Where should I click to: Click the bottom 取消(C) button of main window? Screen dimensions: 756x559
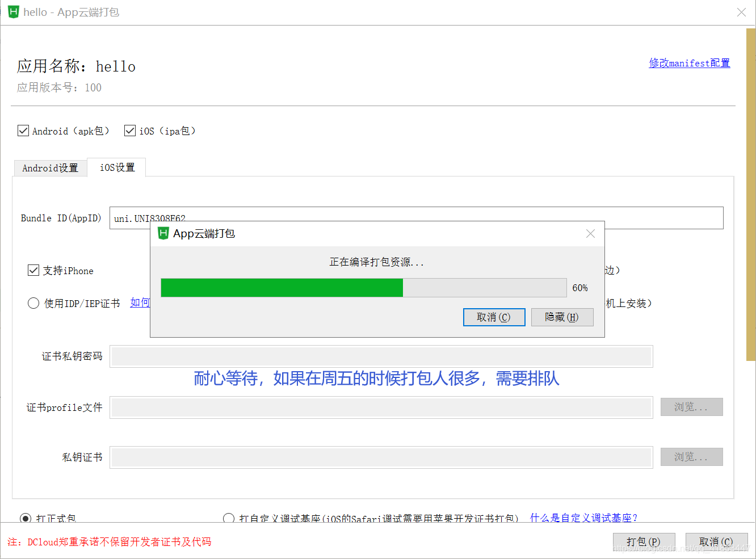[x=716, y=542]
